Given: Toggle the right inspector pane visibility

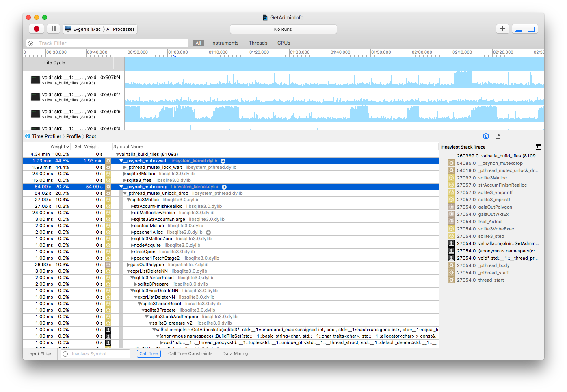Looking at the screenshot, I should click(531, 29).
